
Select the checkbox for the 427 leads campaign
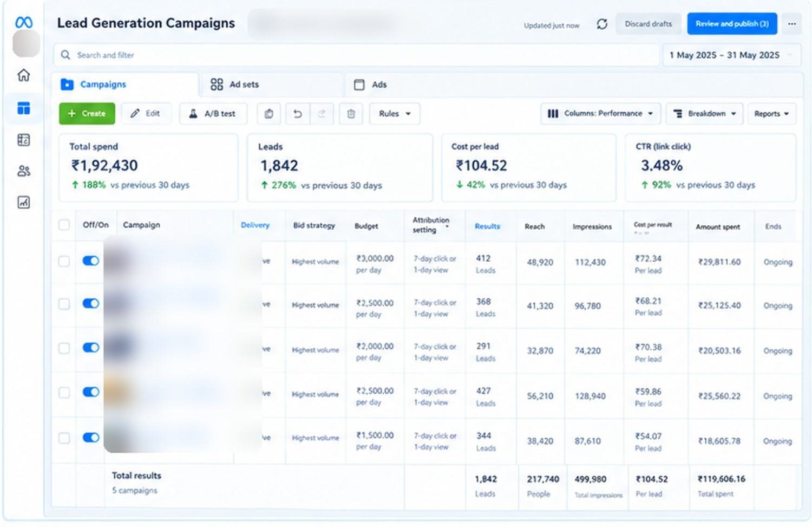tap(64, 392)
